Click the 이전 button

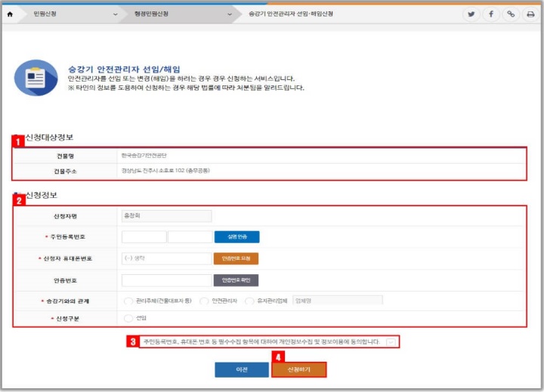point(242,370)
